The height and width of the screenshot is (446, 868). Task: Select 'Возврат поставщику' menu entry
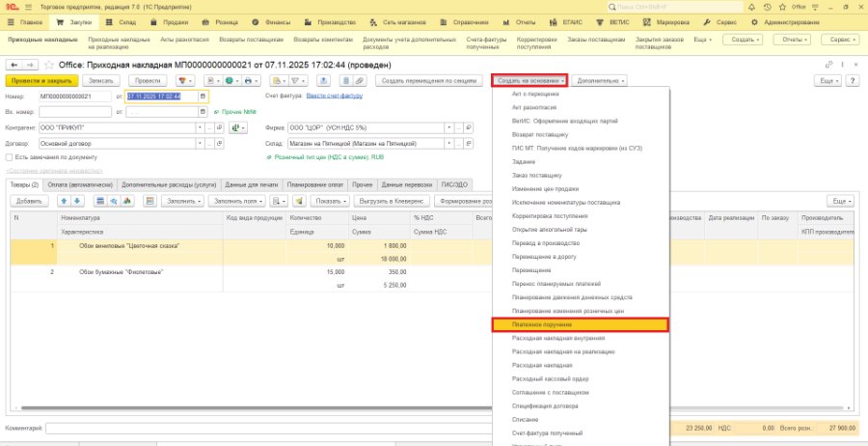click(581, 134)
